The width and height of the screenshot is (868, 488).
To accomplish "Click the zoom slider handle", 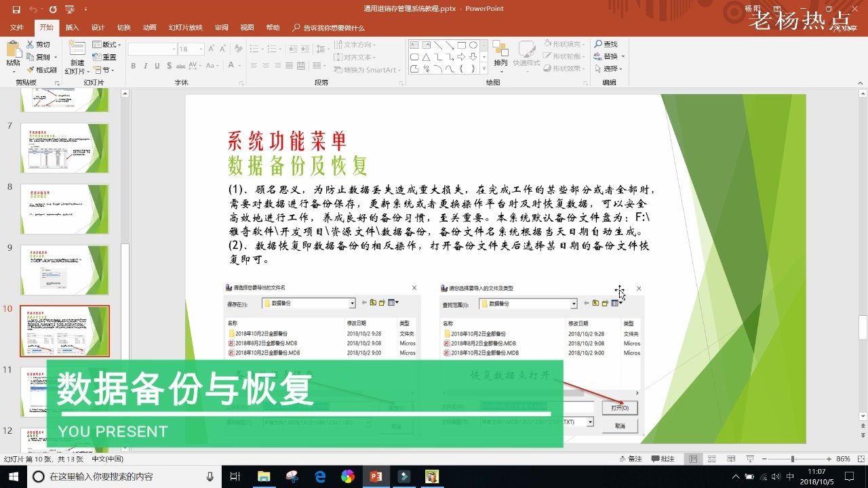I will tap(792, 459).
